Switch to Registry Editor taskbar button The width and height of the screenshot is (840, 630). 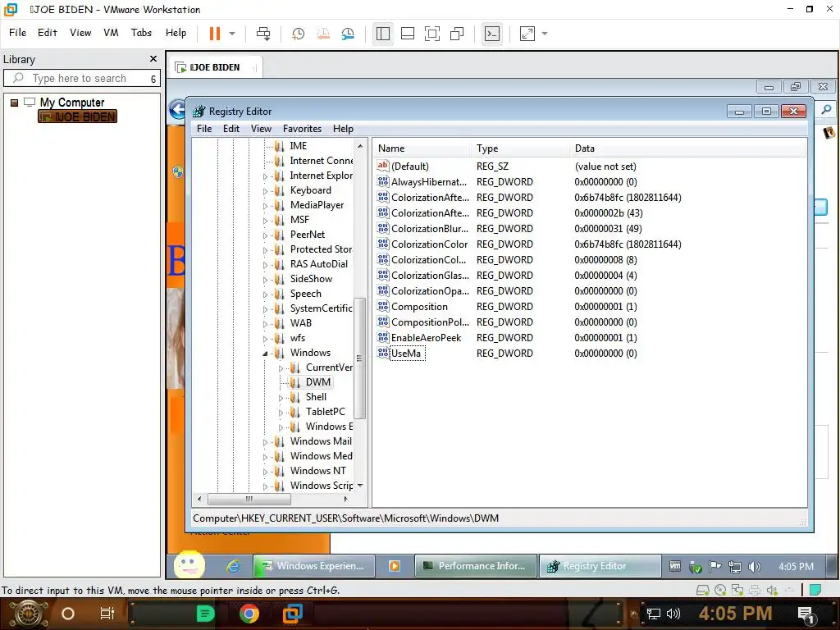(600, 566)
